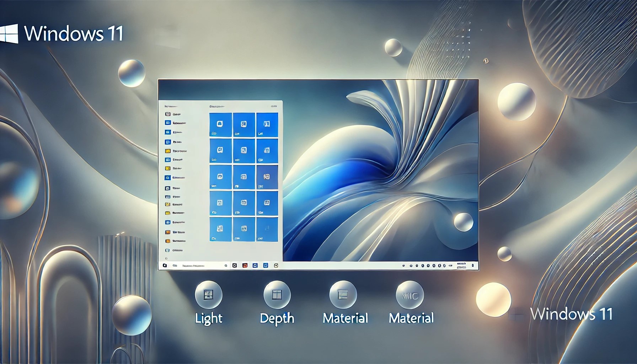Open the orange app icon on the taskbar
This screenshot has width=637, height=364.
pyautogui.click(x=245, y=265)
